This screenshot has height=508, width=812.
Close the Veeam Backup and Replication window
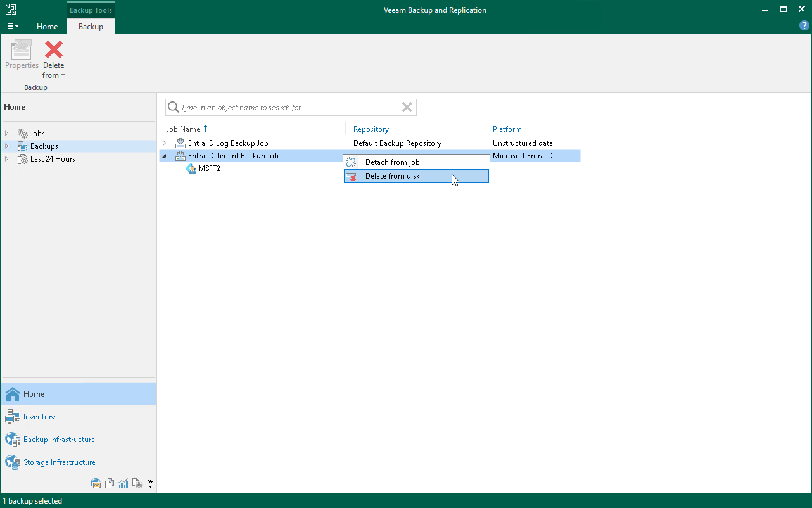801,10
